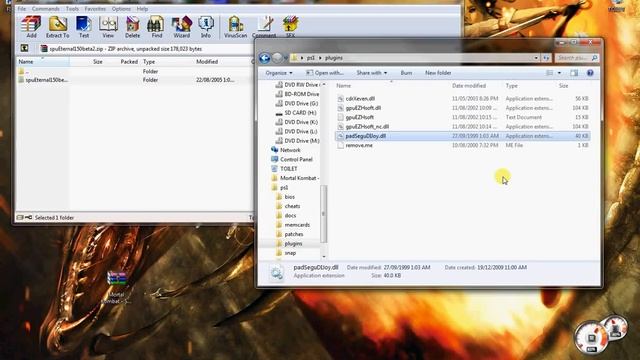
Task: Open the Tools menu in WinRAR
Action: click(72, 9)
